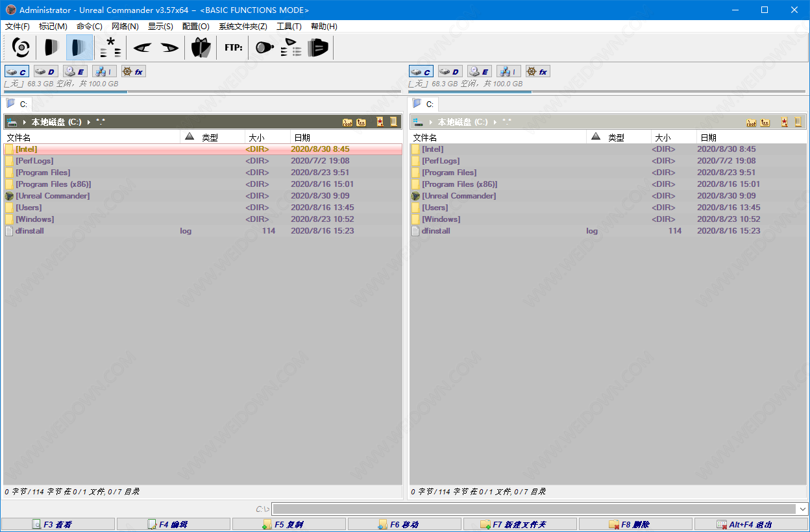This screenshot has width=810, height=532.
Task: Open the 标记(M) menu
Action: click(x=53, y=27)
